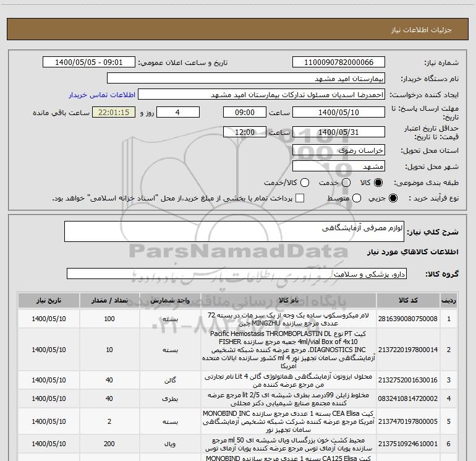Click quantity 10 in row 2
This screenshot has height=461, width=476.
(109, 350)
